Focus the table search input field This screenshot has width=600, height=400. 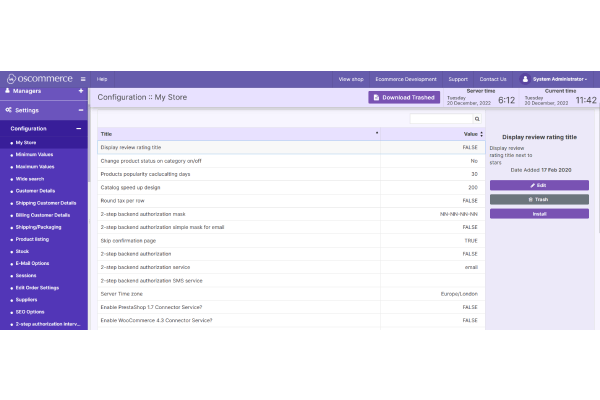[442, 119]
